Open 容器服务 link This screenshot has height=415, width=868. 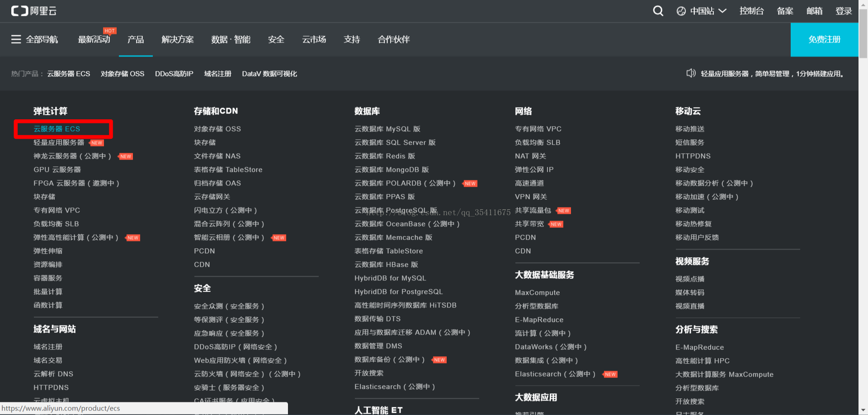coord(48,278)
